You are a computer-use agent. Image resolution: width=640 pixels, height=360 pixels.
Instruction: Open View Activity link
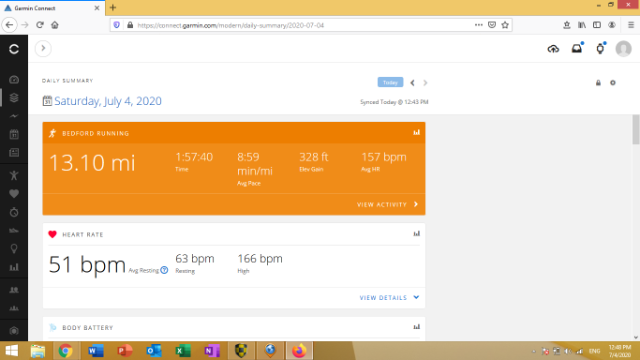(387, 204)
